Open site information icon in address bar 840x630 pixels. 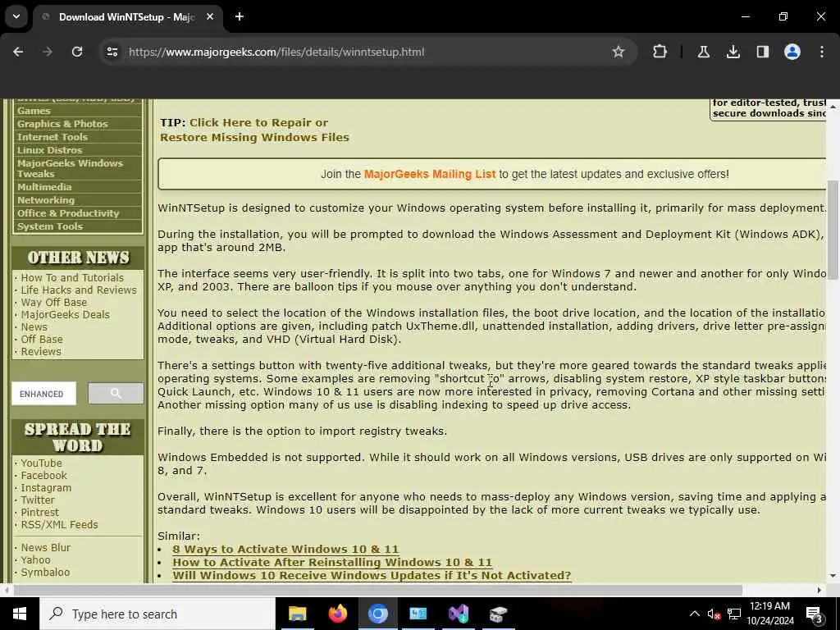click(x=112, y=52)
